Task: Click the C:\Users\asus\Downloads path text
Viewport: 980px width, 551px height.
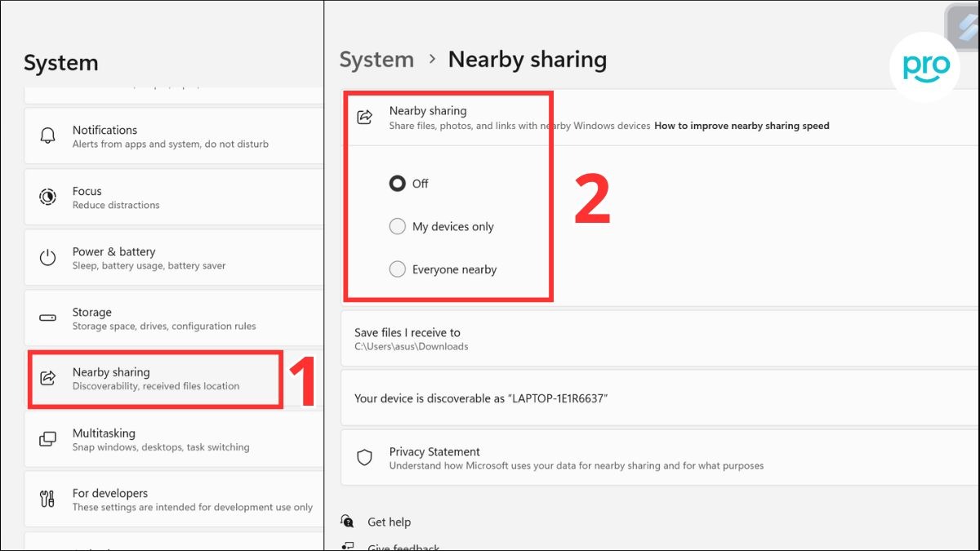Action: click(412, 346)
